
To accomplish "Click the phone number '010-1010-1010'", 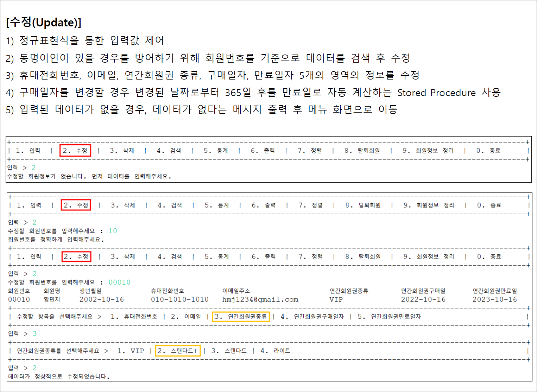I will click(180, 299).
